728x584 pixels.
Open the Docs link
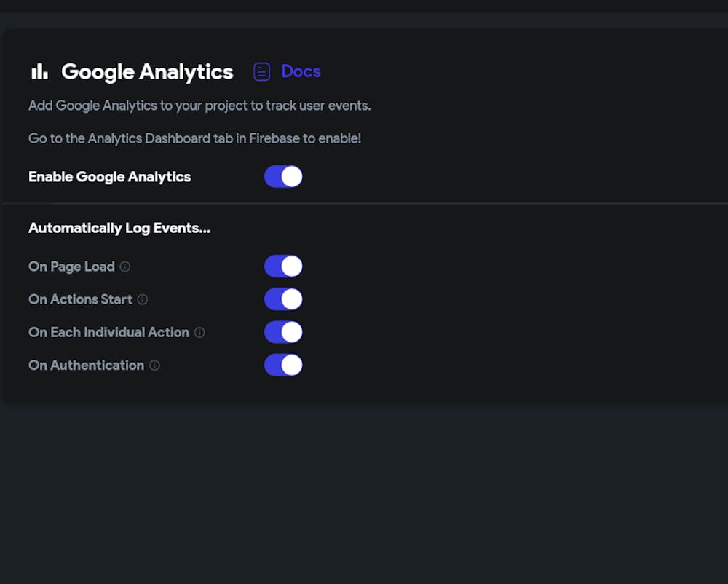[301, 71]
